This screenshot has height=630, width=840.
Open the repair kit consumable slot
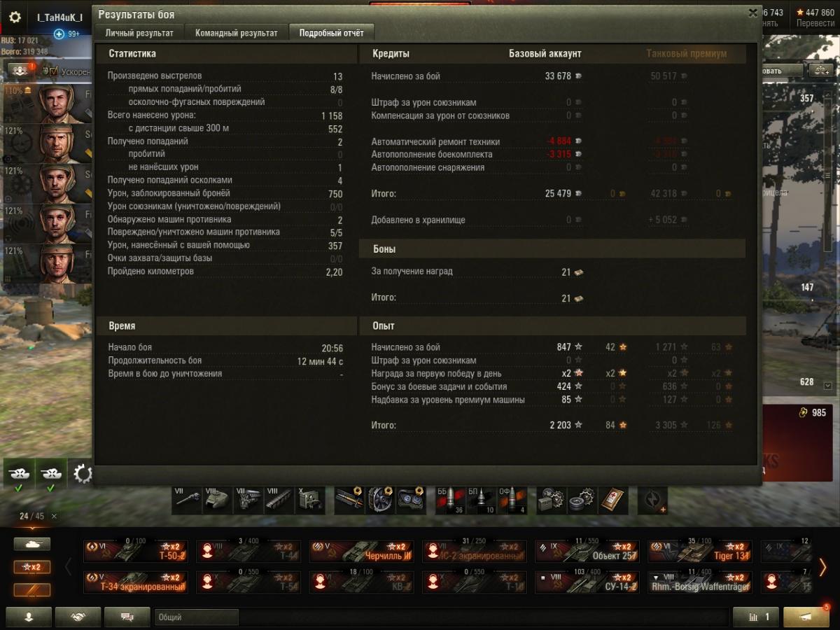pyautogui.click(x=550, y=500)
